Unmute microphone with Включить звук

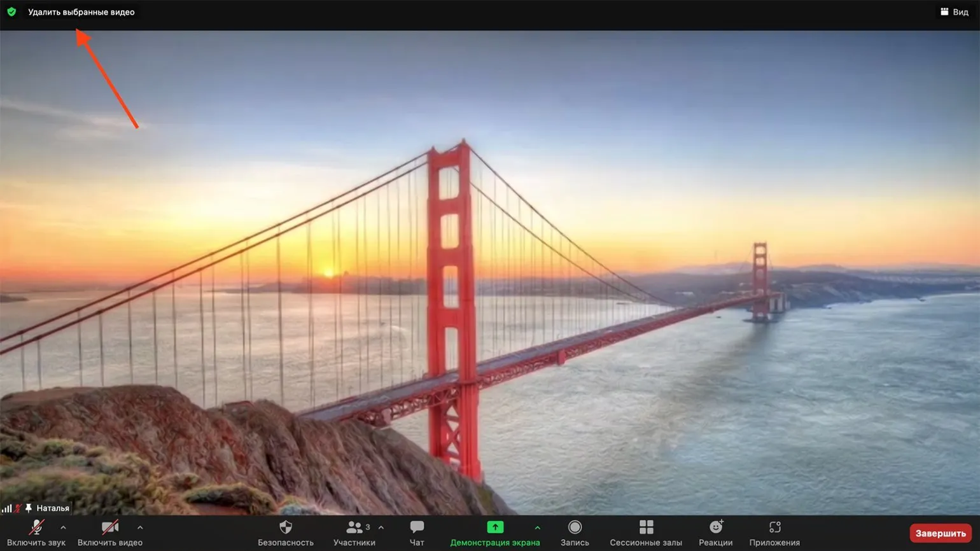[36, 533]
